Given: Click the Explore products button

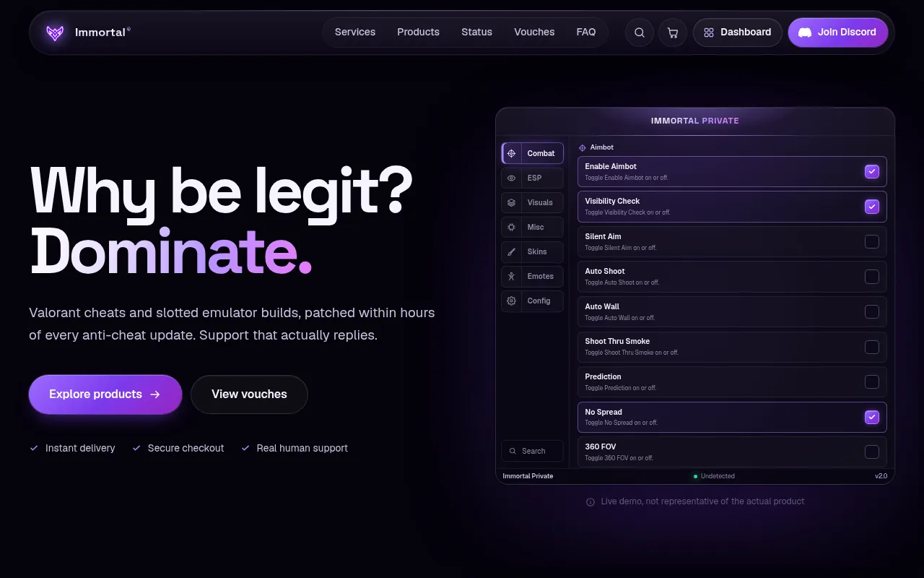Looking at the screenshot, I should pyautogui.click(x=105, y=394).
